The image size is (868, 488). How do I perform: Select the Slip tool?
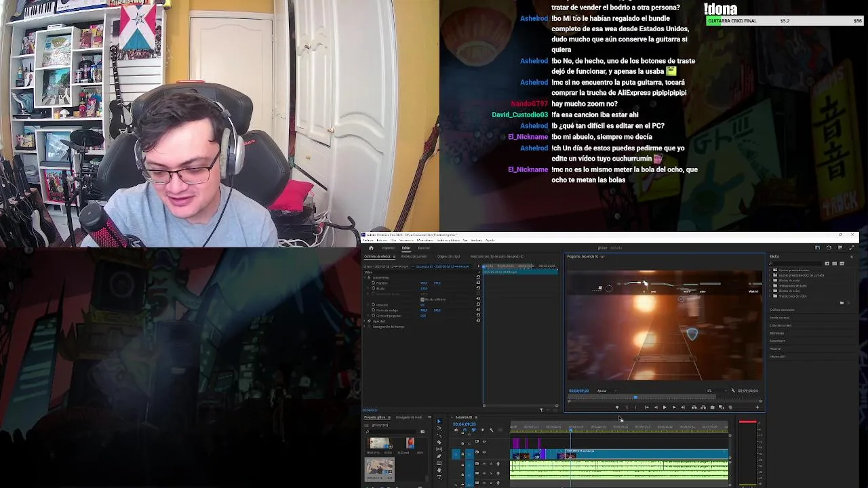(439, 449)
